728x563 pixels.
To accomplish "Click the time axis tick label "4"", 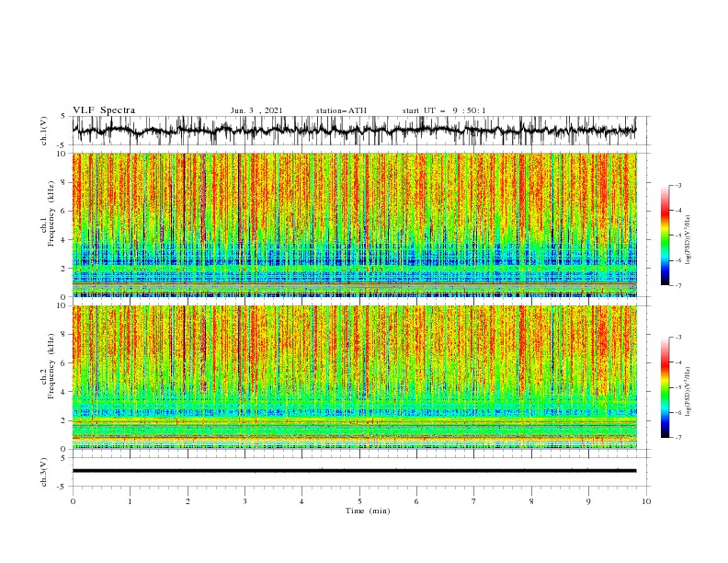I will 301,501.
